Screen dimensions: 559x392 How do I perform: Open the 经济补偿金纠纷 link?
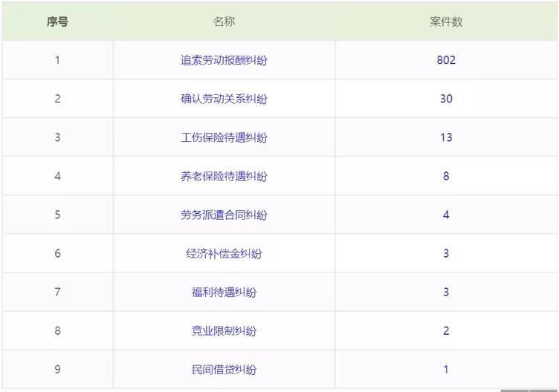[x=224, y=253]
